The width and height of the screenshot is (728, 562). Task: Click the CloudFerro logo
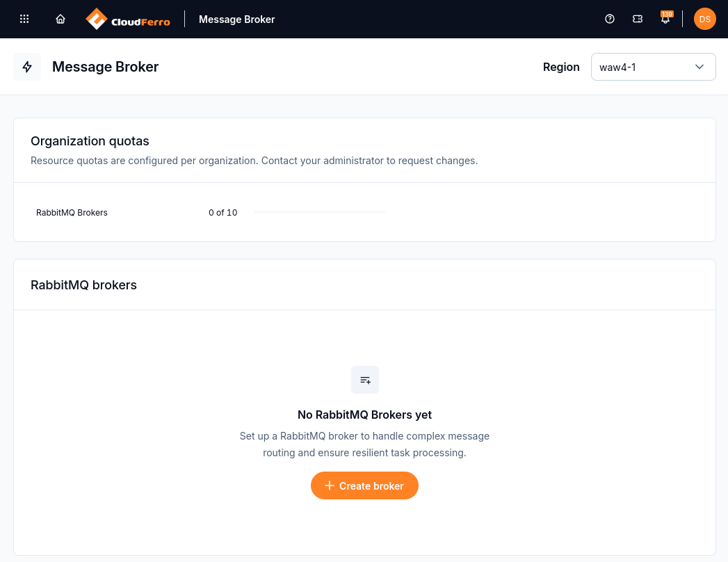tap(128, 19)
